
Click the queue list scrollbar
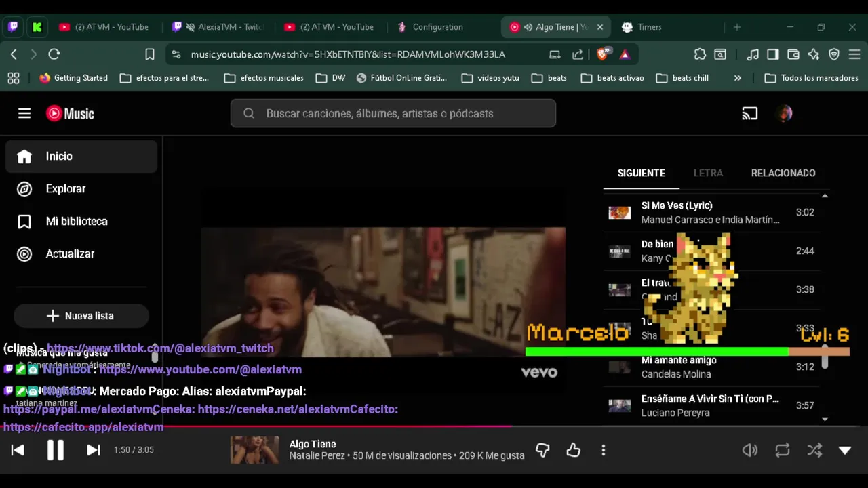(825, 357)
